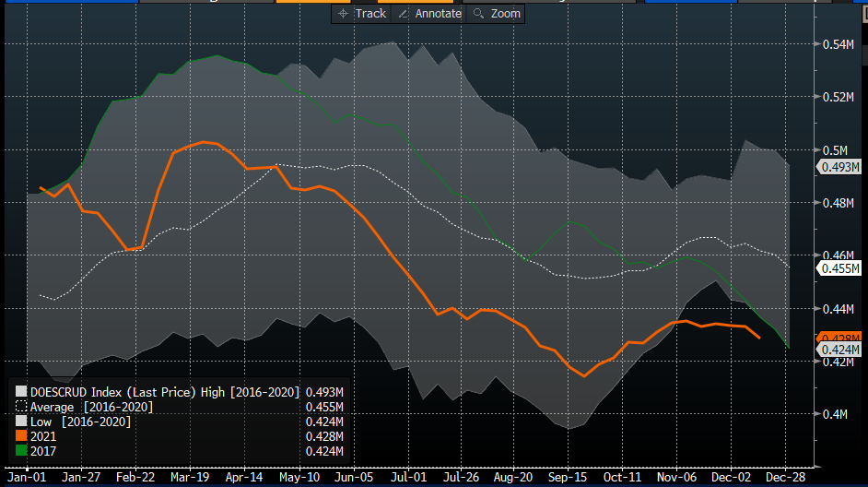Select the Zoom tool label
The height and width of the screenshot is (487, 868).
(x=505, y=14)
